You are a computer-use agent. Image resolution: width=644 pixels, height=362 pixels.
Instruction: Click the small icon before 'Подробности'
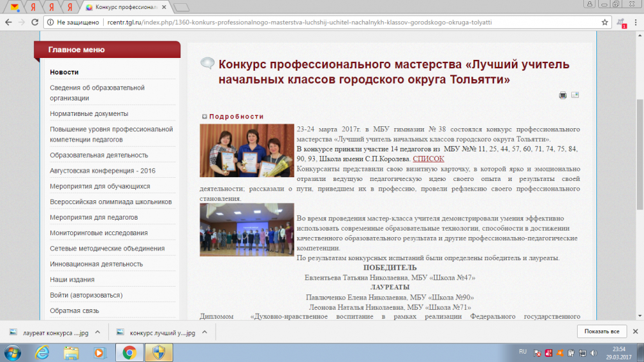205,117
